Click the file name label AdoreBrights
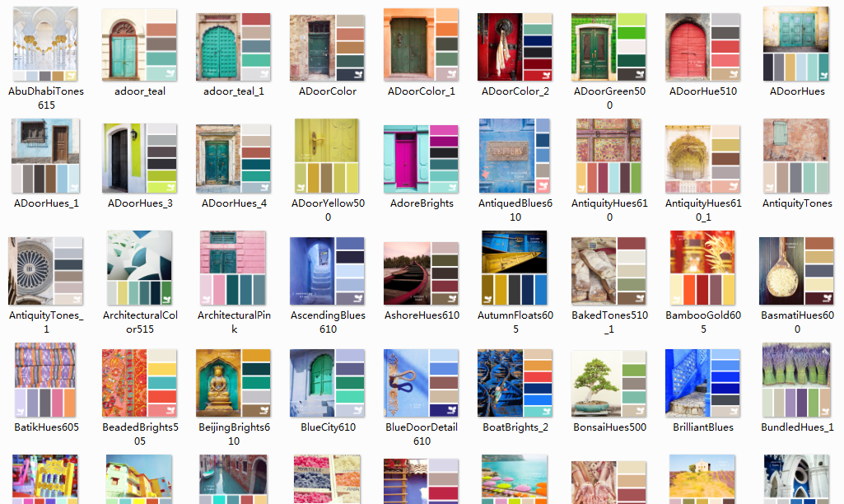Viewport: 844px width, 504px height. click(x=422, y=203)
